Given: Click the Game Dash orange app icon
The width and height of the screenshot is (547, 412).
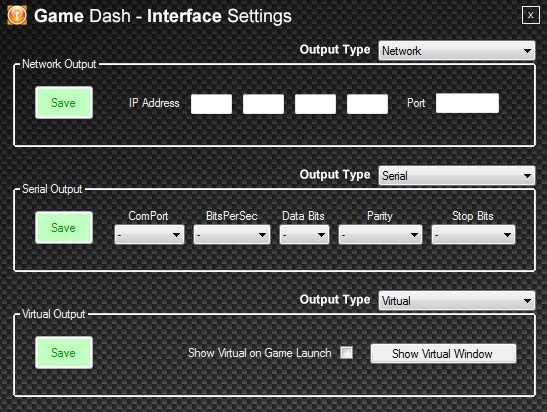Looking at the screenshot, I should pyautogui.click(x=17, y=15).
